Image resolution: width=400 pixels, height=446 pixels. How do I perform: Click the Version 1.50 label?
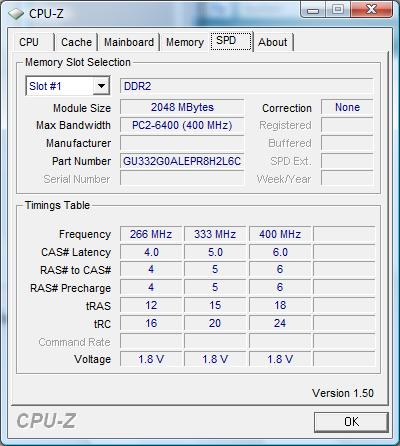coord(343,393)
